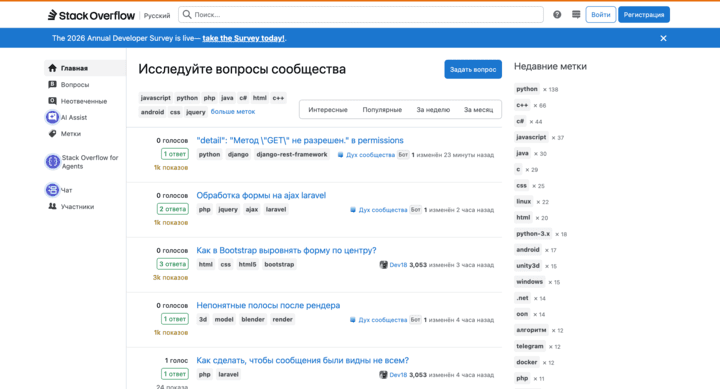This screenshot has width=720, height=389.
Task: Dismiss the survey banner with X
Action: coord(663,38)
